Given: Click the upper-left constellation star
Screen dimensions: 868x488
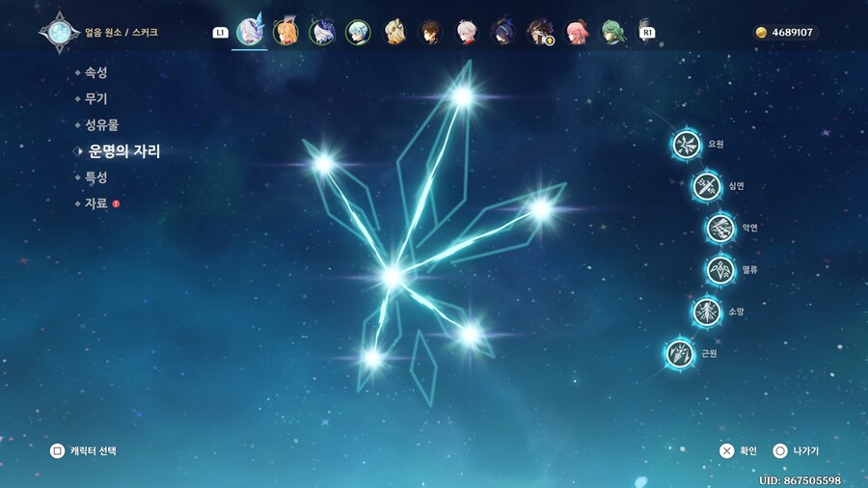Looking at the screenshot, I should (323, 164).
